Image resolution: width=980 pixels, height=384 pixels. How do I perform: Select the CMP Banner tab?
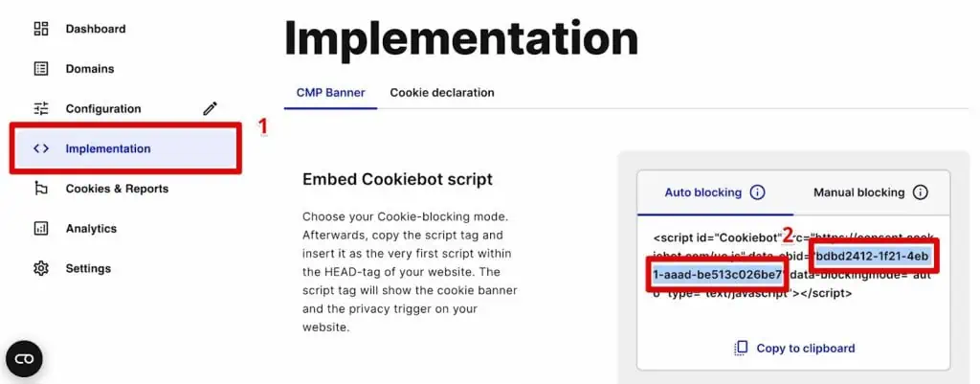[x=330, y=93]
